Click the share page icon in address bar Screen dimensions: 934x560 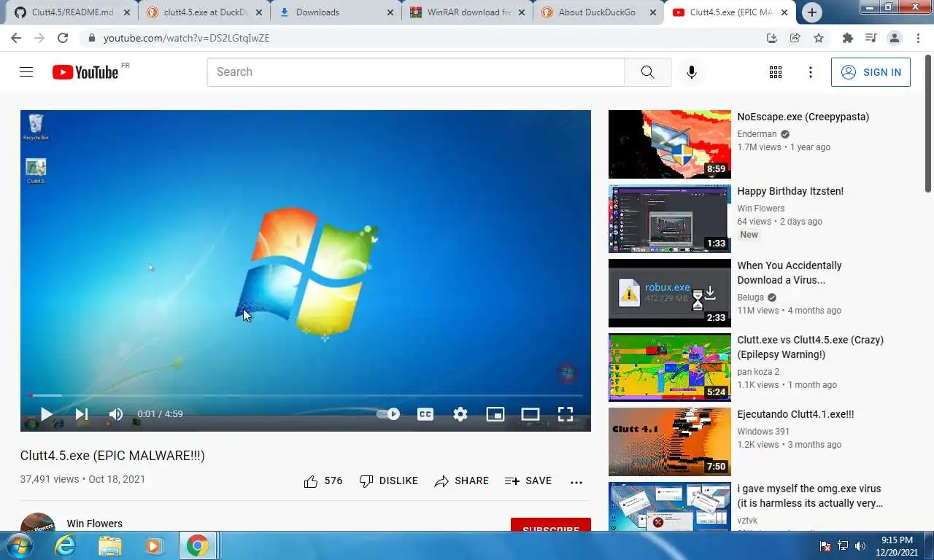pos(795,38)
